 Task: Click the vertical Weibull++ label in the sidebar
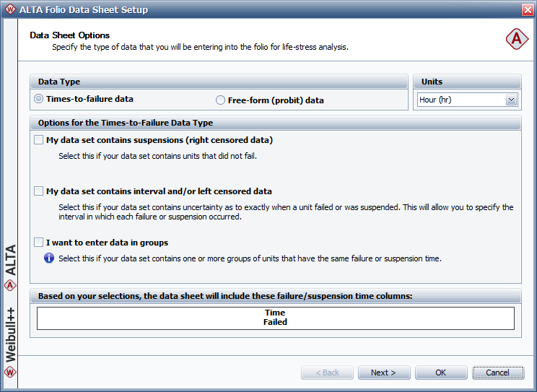[x=10, y=328]
